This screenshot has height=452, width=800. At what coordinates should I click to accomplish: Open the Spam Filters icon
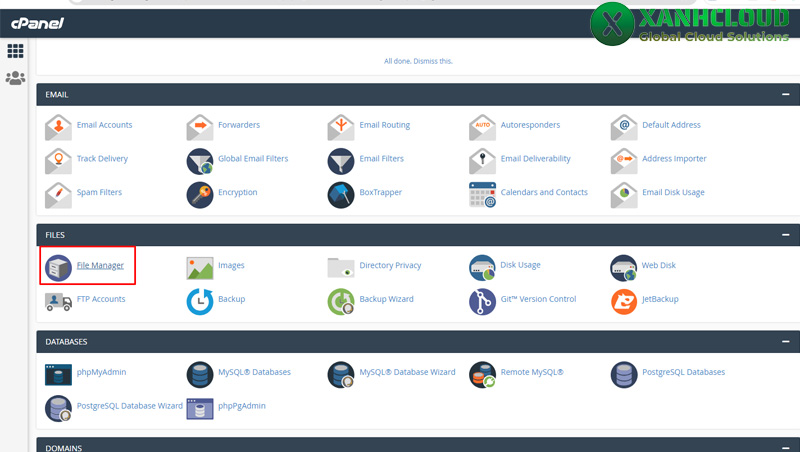click(x=58, y=195)
